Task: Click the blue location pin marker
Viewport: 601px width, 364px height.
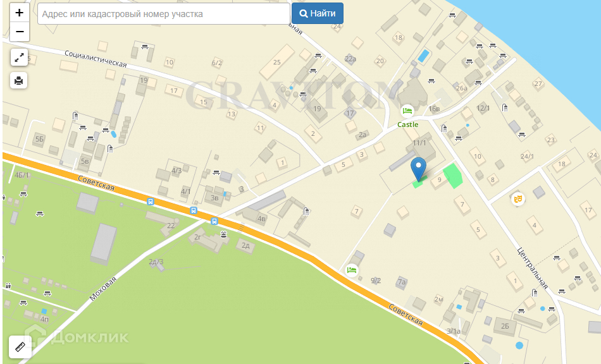Action: point(418,169)
